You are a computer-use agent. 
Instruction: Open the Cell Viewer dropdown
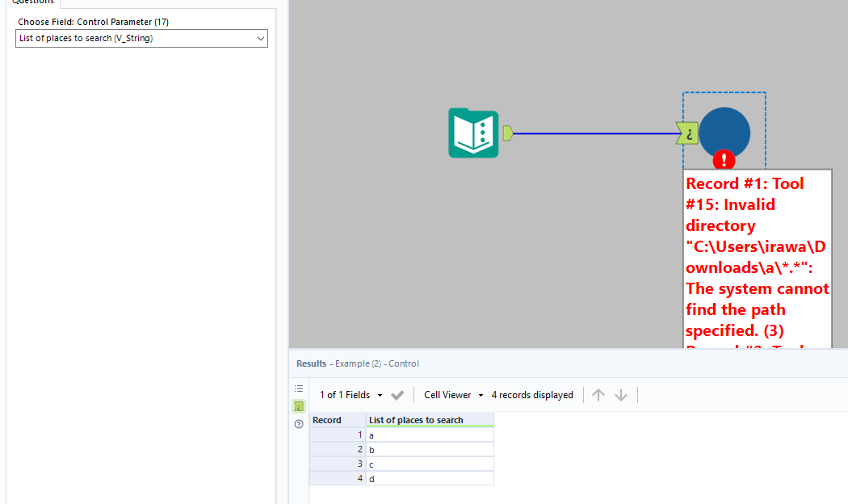(x=452, y=394)
